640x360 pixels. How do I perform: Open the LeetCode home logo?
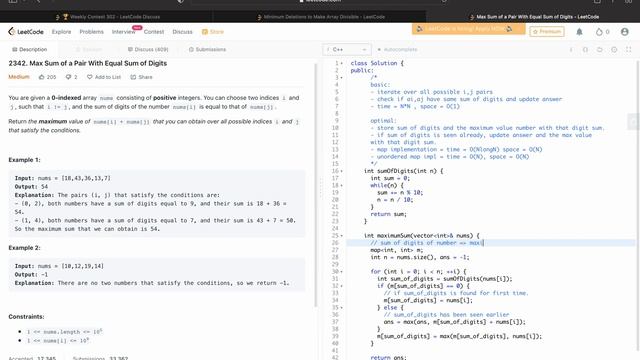click(26, 31)
